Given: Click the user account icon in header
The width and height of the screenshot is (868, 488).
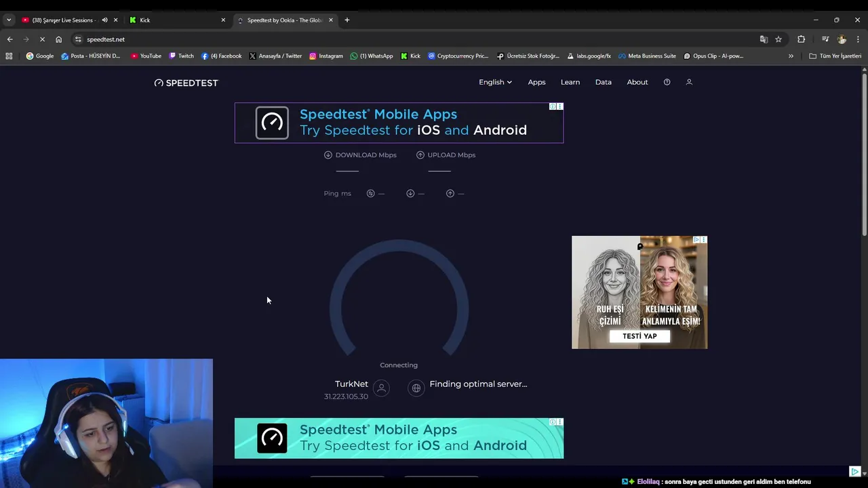Looking at the screenshot, I should point(689,82).
